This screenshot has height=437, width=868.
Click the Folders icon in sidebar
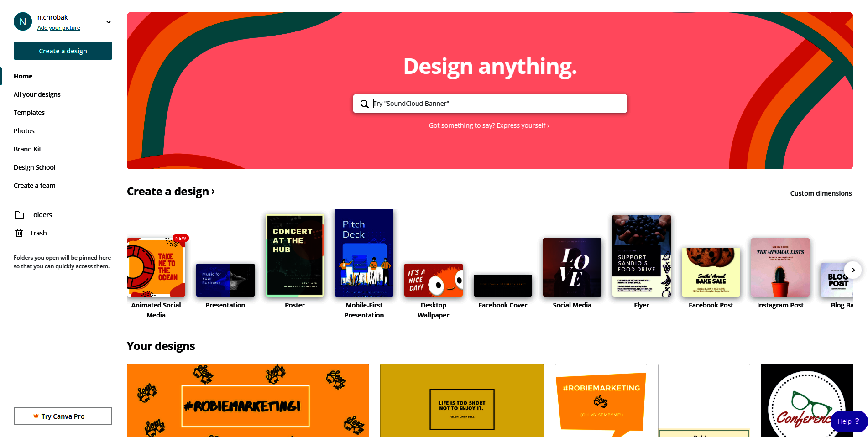[x=19, y=215]
